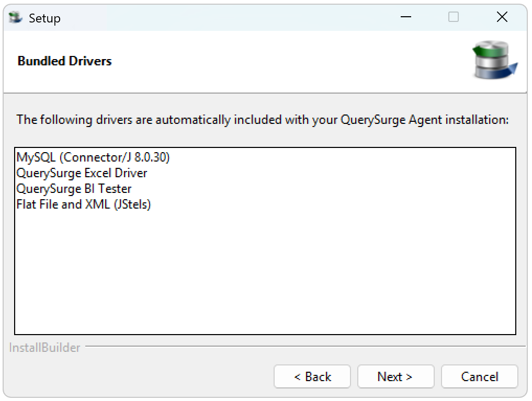Cancel the setup wizard
Image resolution: width=532 pixels, height=401 pixels.
click(479, 376)
